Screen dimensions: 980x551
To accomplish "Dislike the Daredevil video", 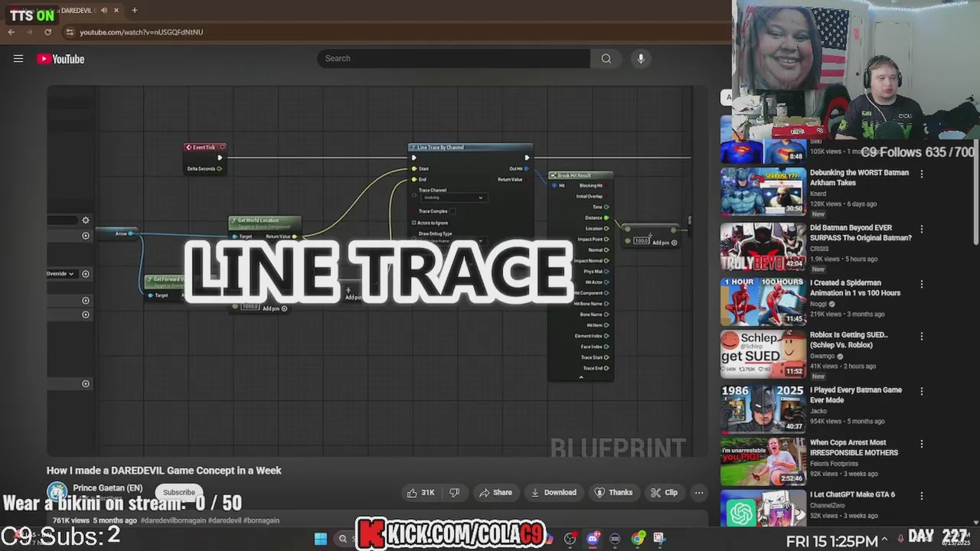I will (x=453, y=493).
